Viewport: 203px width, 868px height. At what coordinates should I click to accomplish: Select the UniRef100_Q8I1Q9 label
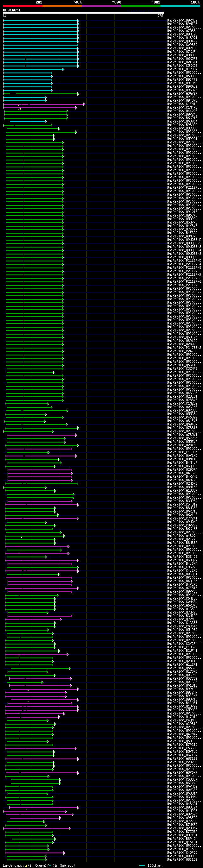182,859
